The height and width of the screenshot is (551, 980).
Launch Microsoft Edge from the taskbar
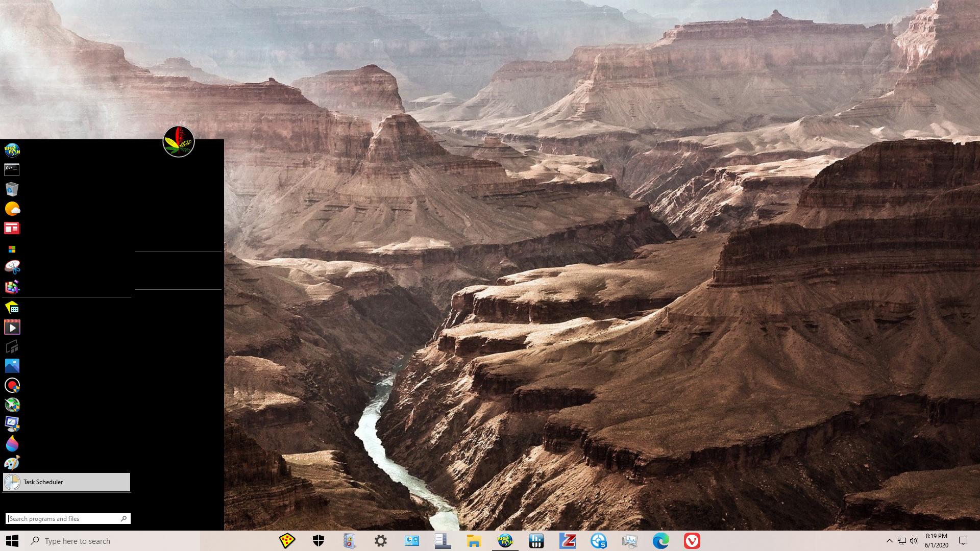660,541
